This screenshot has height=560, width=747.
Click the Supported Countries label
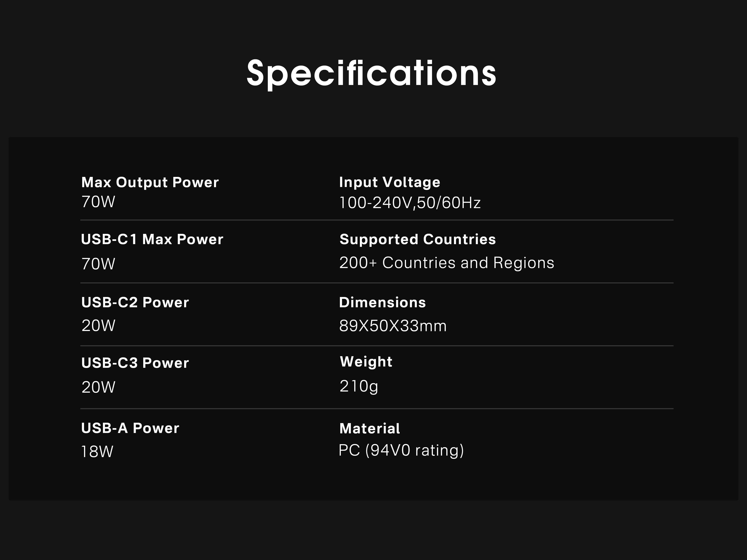[x=418, y=239]
